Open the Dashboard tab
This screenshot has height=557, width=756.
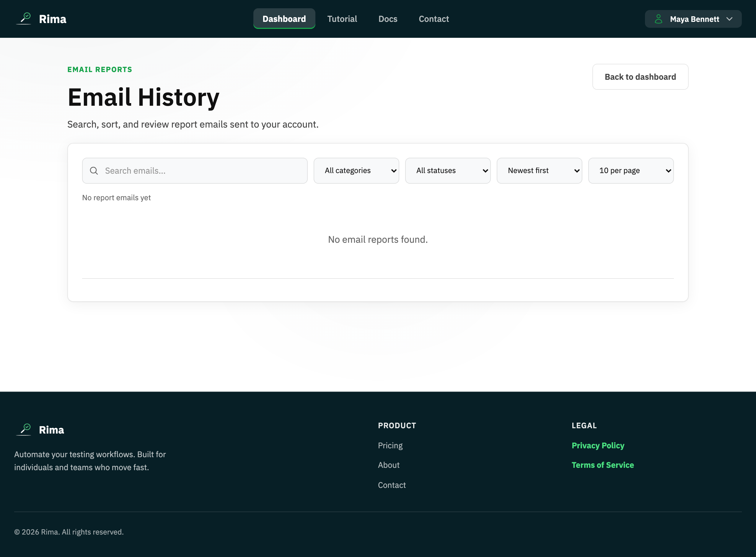[284, 19]
